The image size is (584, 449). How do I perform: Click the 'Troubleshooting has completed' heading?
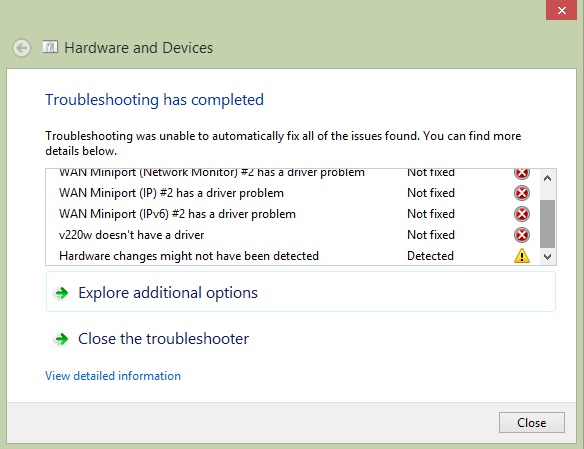155,100
